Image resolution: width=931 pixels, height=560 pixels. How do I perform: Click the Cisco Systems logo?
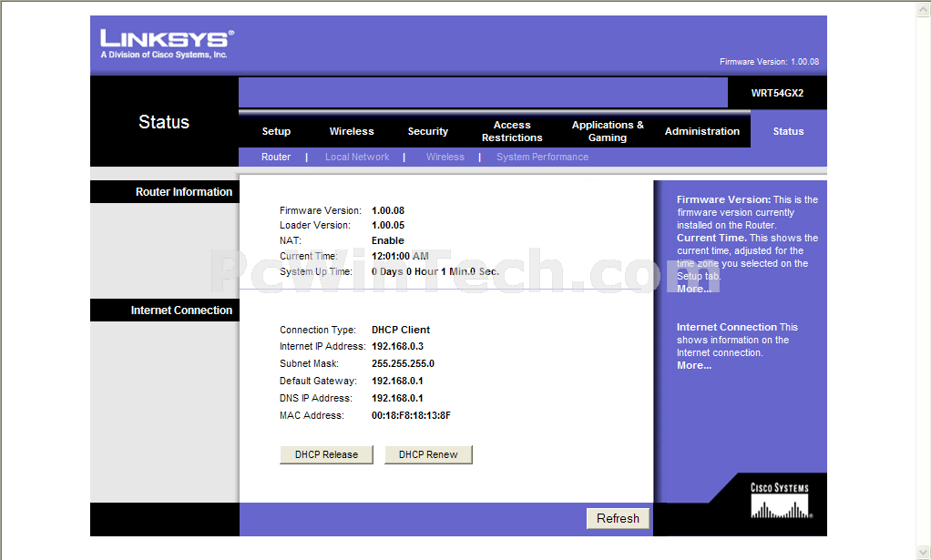(779, 499)
